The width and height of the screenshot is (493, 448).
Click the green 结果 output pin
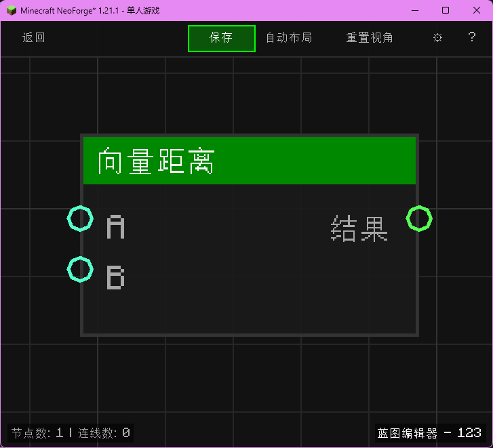point(419,218)
